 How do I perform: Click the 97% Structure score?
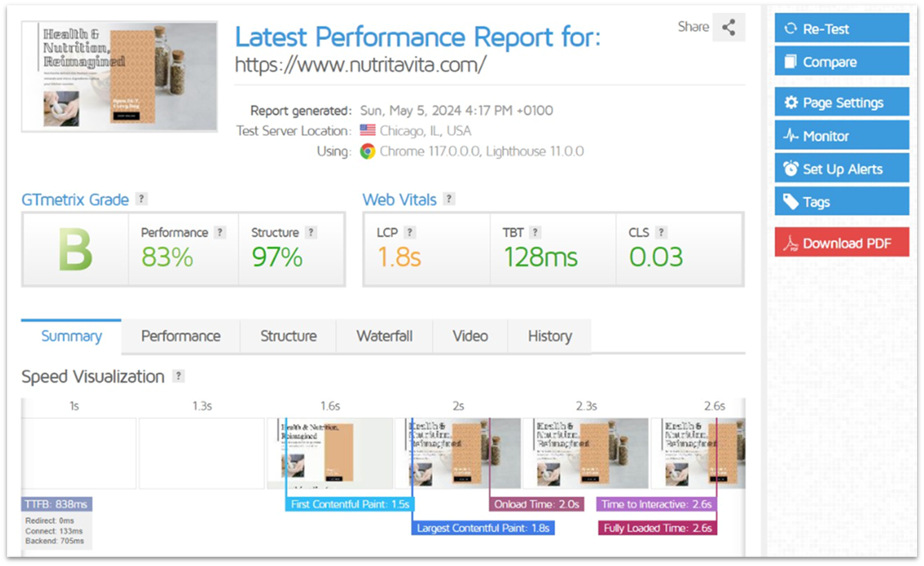(277, 257)
